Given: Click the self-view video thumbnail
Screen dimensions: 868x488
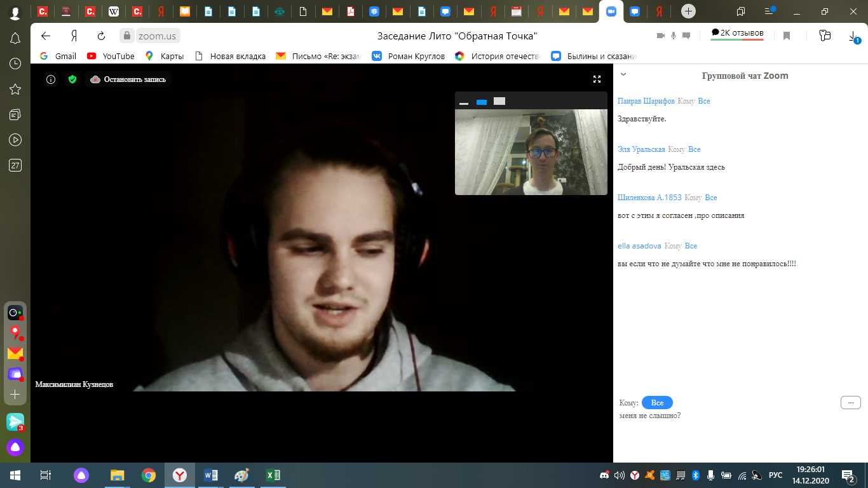Looking at the screenshot, I should (531, 152).
